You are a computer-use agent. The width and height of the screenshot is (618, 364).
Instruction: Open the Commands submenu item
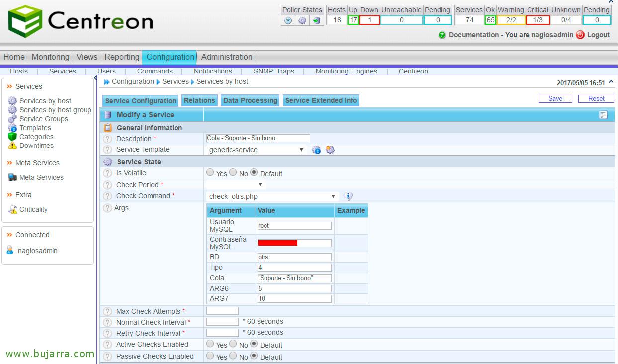click(155, 71)
